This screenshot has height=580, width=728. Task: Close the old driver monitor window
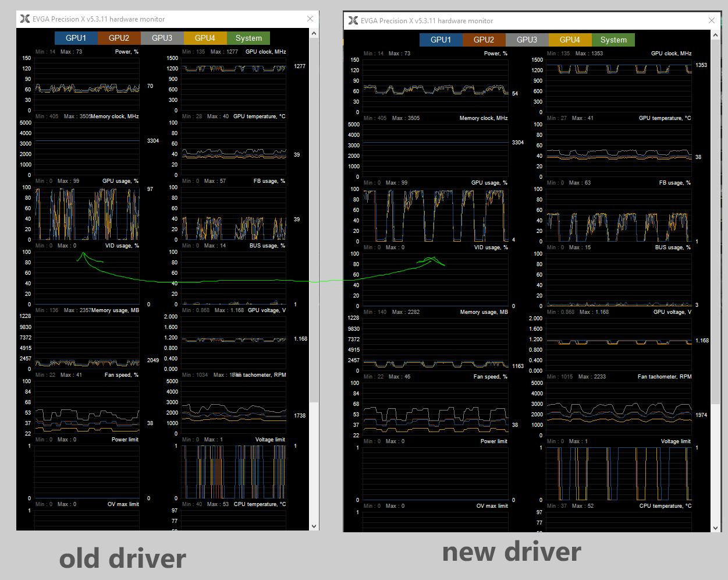(310, 19)
